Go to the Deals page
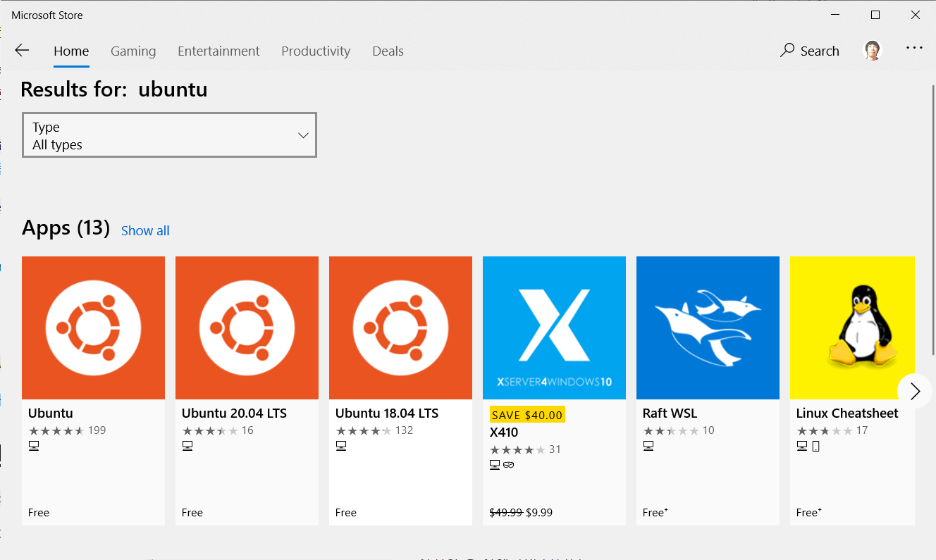This screenshot has width=936, height=560. pyautogui.click(x=388, y=51)
